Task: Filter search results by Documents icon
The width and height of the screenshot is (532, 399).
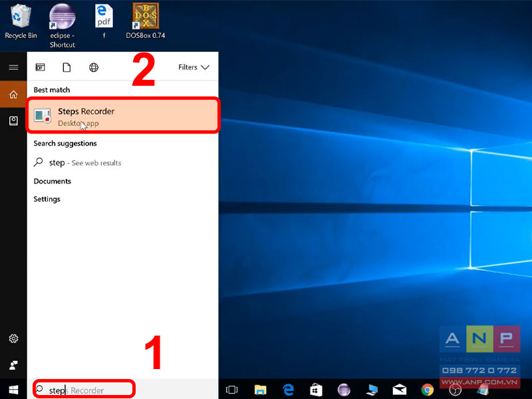Action: (x=67, y=67)
